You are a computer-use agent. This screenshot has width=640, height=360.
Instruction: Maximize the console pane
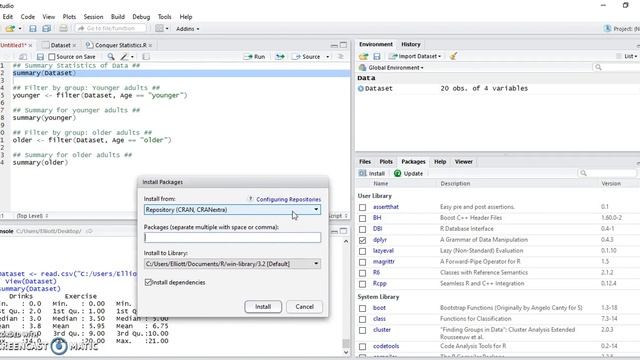click(344, 231)
